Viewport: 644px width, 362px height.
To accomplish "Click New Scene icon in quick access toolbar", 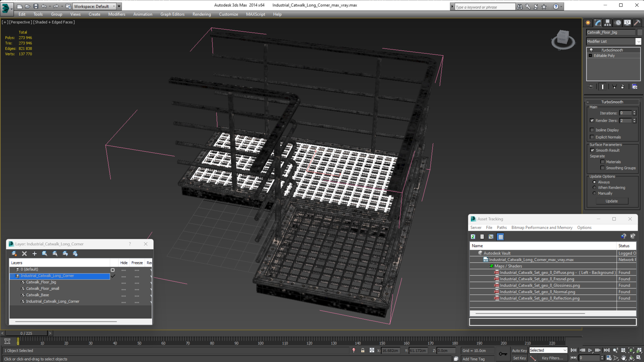I will pyautogui.click(x=19, y=7).
